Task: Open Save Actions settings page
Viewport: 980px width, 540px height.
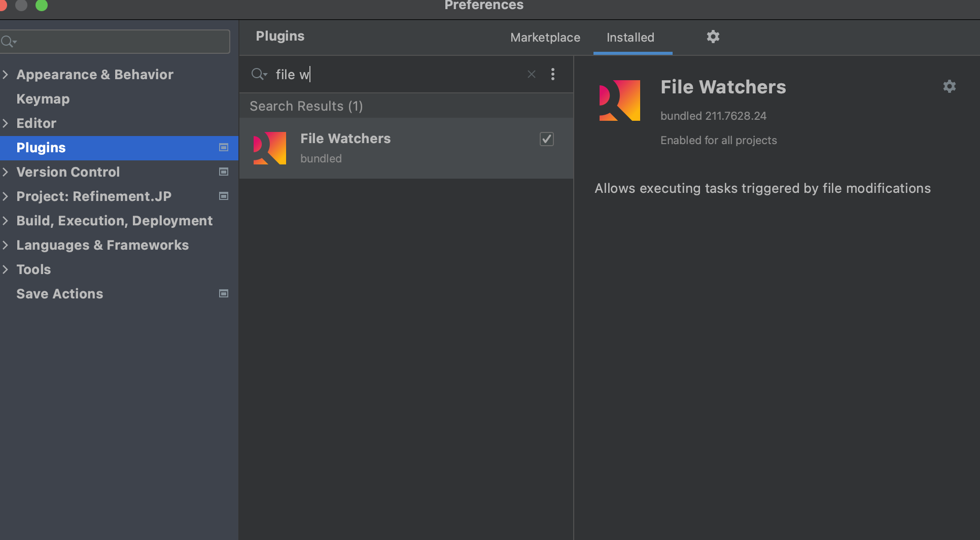Action: (x=59, y=294)
